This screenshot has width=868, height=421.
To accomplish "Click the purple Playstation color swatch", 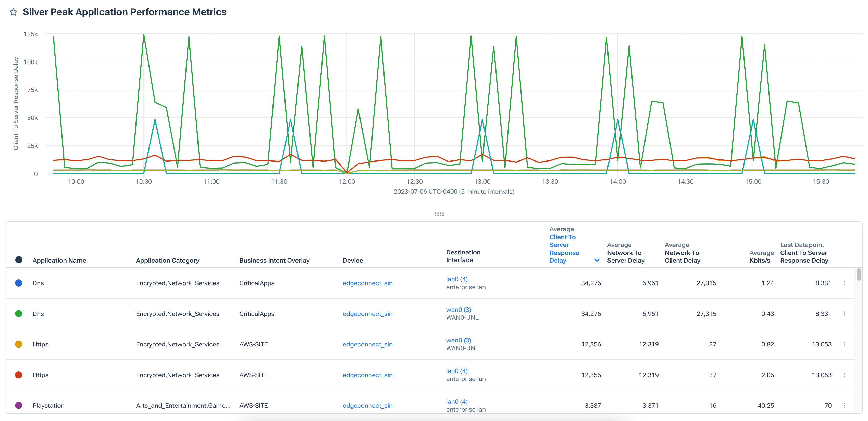I will pos(19,405).
